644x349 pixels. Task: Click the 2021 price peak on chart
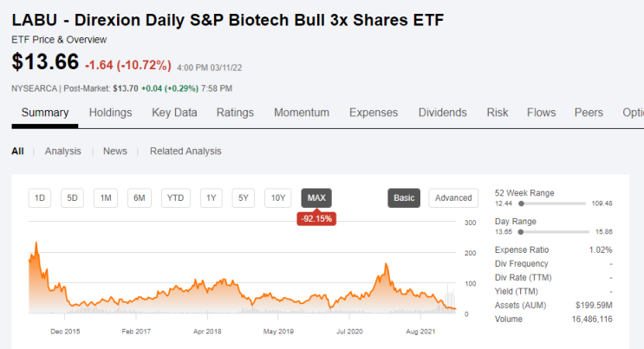(x=386, y=265)
